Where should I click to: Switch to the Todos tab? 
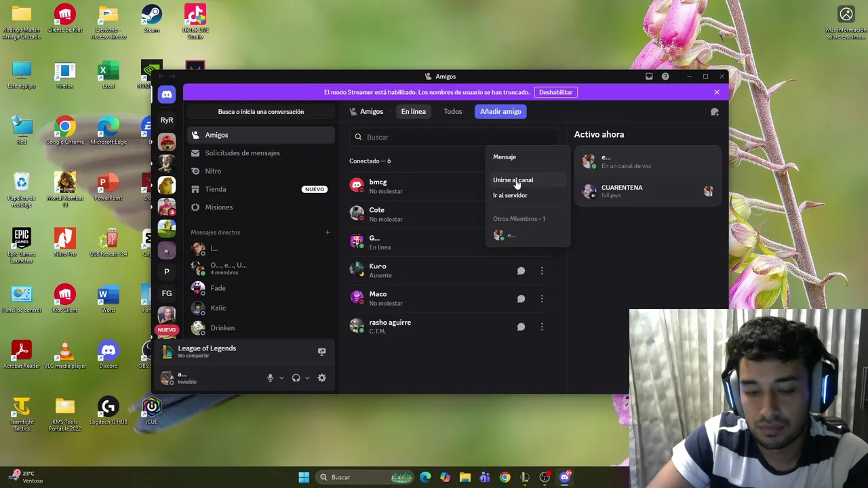pyautogui.click(x=453, y=112)
